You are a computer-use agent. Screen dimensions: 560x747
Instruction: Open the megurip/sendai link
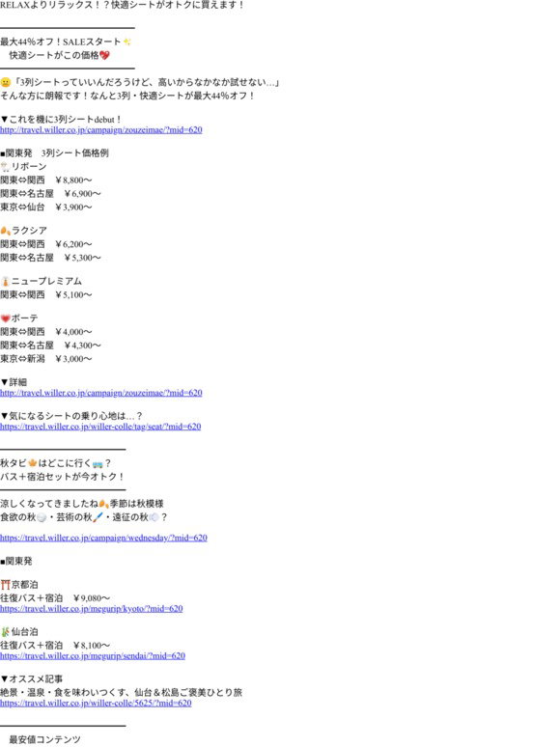(93, 656)
